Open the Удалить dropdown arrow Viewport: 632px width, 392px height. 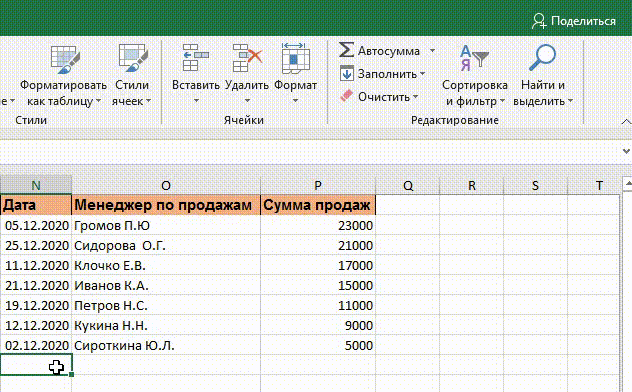pyautogui.click(x=247, y=101)
